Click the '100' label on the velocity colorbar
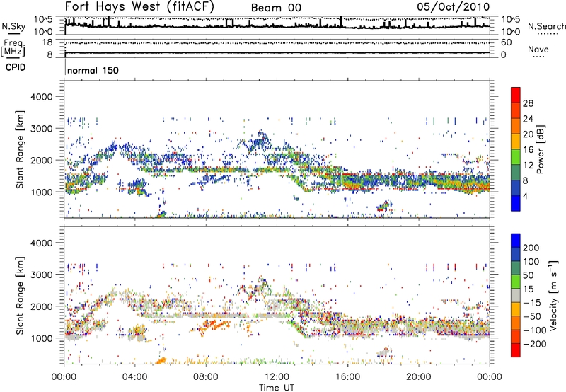Viewport: 566px width, 392px height. (x=531, y=262)
